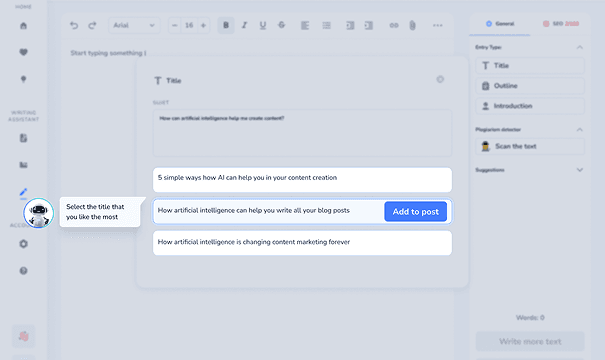The image size is (605, 360).
Task: Increase font size with plus button
Action: 203,25
